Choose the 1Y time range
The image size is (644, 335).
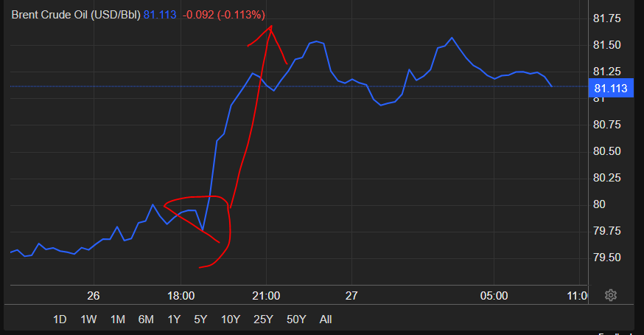point(174,320)
